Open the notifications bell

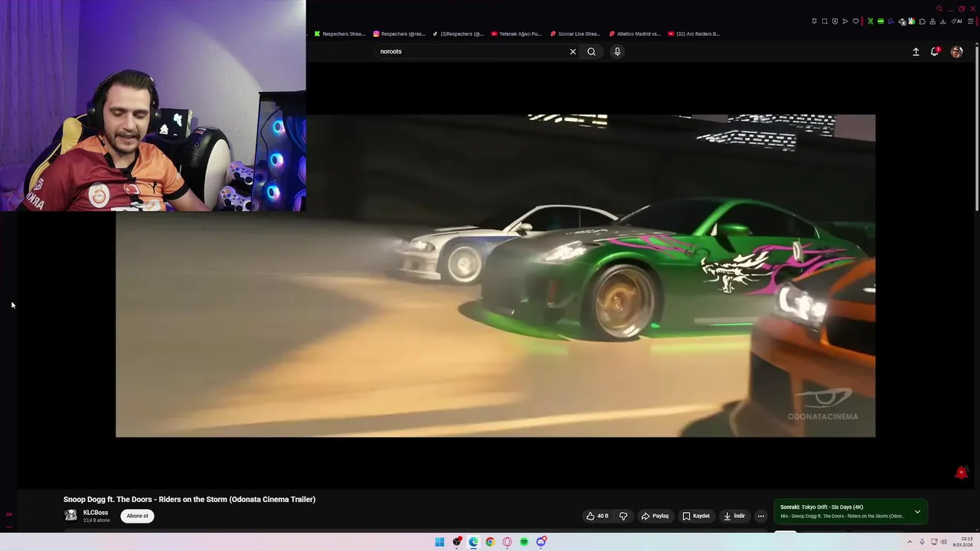pyautogui.click(x=935, y=51)
